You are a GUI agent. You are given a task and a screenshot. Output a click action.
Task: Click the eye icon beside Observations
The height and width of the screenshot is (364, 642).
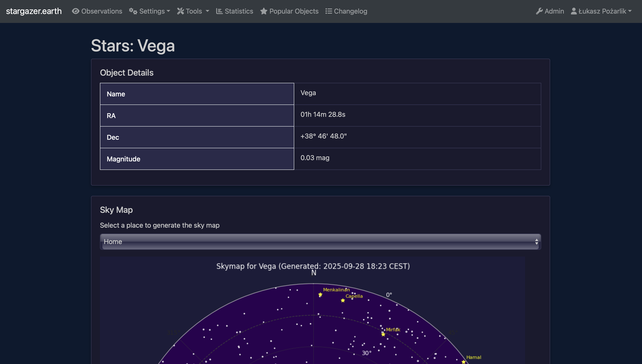point(75,11)
